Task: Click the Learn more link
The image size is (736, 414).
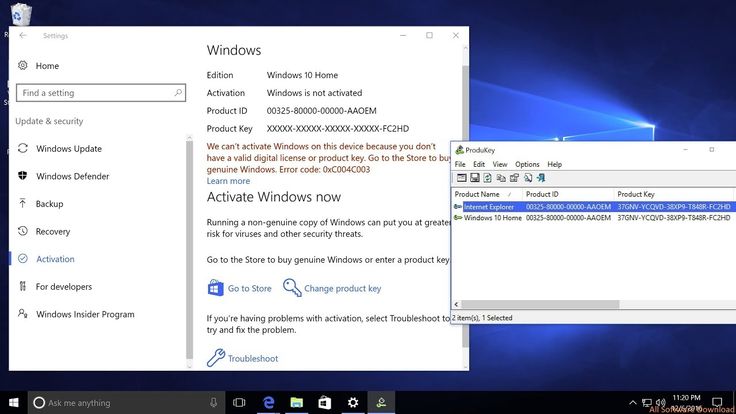Action: click(x=228, y=181)
